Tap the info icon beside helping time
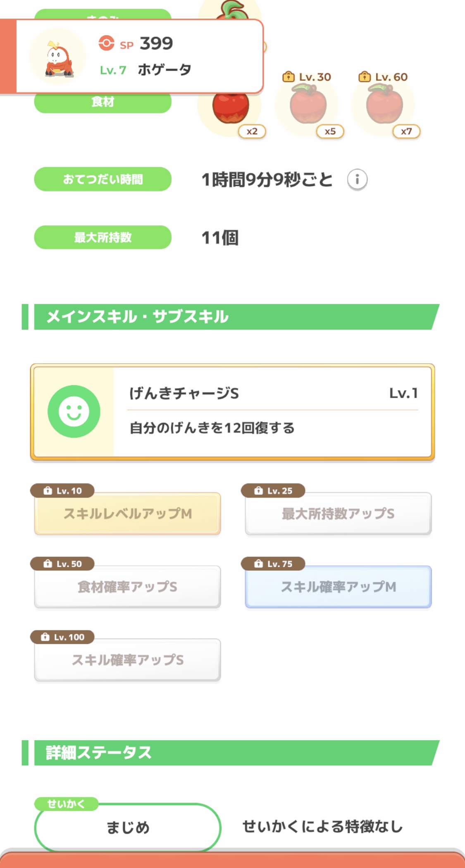465x868 pixels. (x=357, y=179)
